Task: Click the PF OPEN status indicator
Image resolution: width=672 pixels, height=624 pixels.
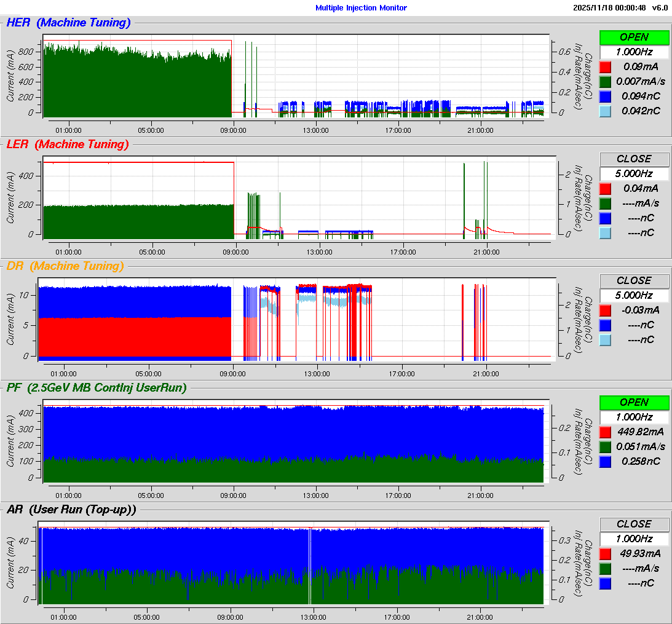Action: tap(634, 403)
